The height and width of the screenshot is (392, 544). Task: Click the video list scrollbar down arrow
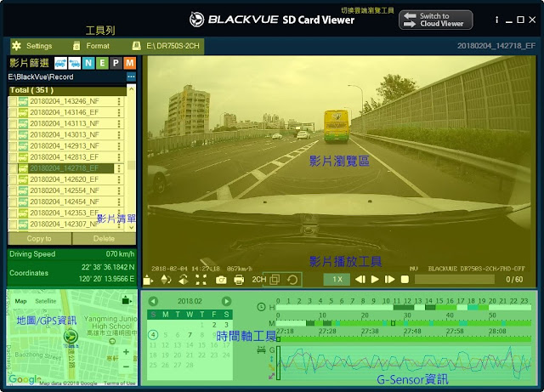click(x=131, y=227)
